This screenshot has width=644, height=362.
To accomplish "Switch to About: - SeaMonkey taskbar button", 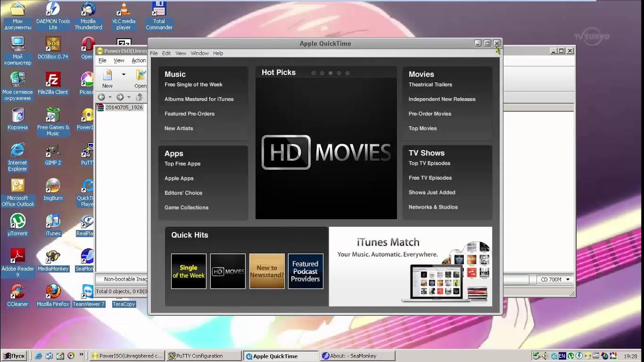I will [x=357, y=356].
